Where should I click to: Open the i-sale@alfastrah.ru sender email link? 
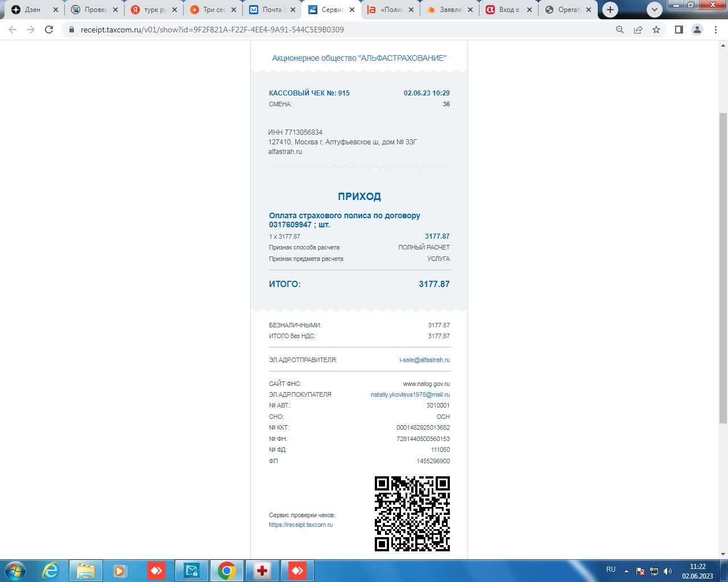pos(424,360)
